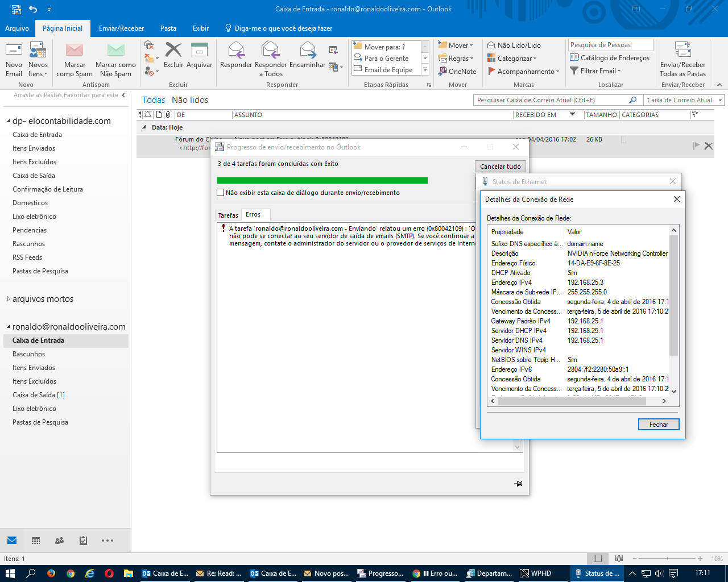Open Windows Start menu
This screenshot has width=728, height=582.
point(10,573)
